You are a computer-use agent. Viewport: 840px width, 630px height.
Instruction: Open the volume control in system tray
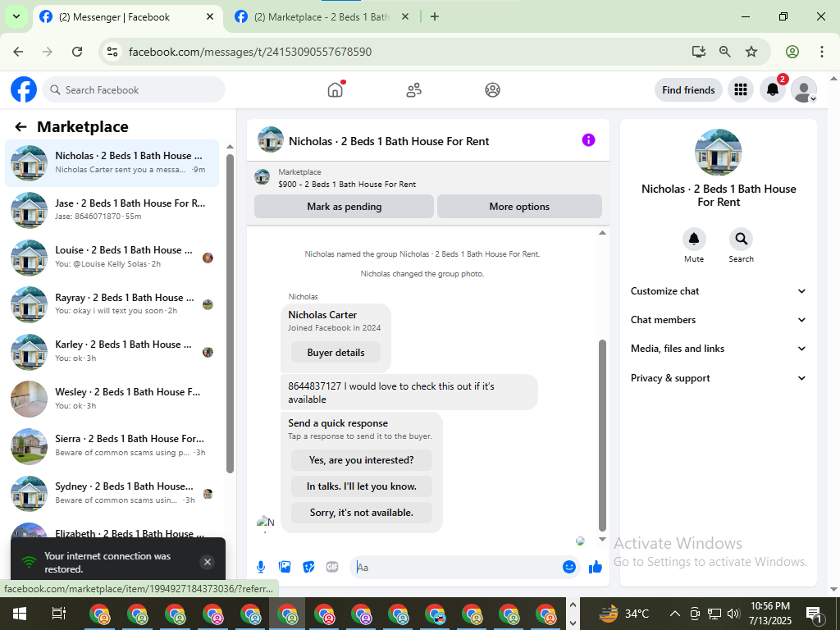tap(733, 614)
